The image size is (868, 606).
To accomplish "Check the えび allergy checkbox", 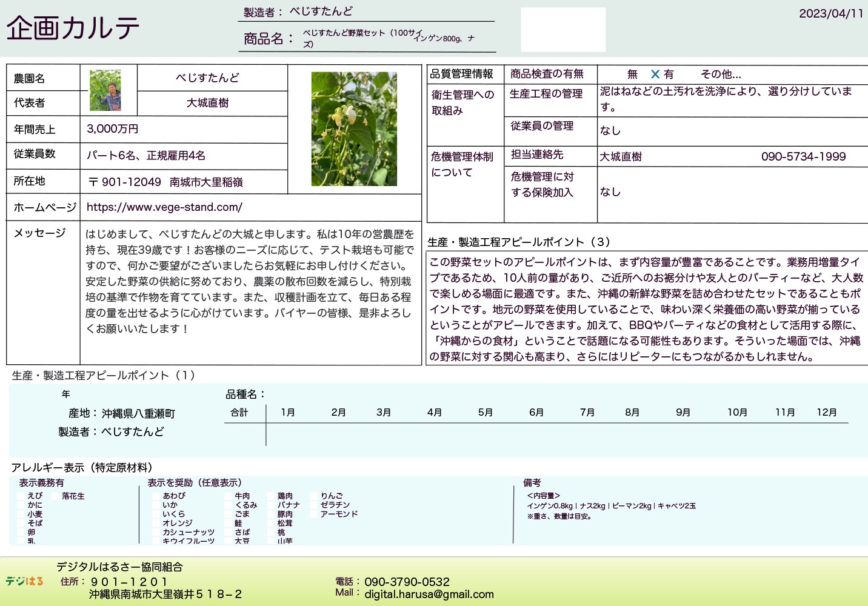I will pyautogui.click(x=22, y=496).
